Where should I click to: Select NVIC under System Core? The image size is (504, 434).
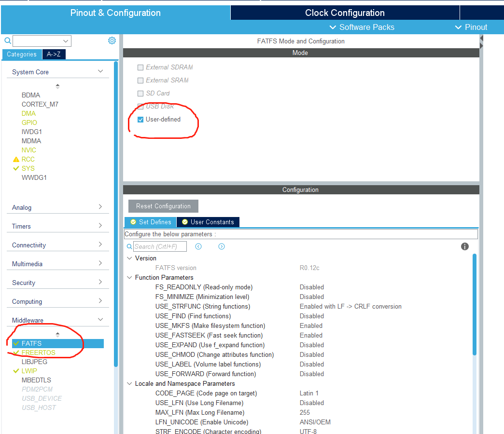29,150
